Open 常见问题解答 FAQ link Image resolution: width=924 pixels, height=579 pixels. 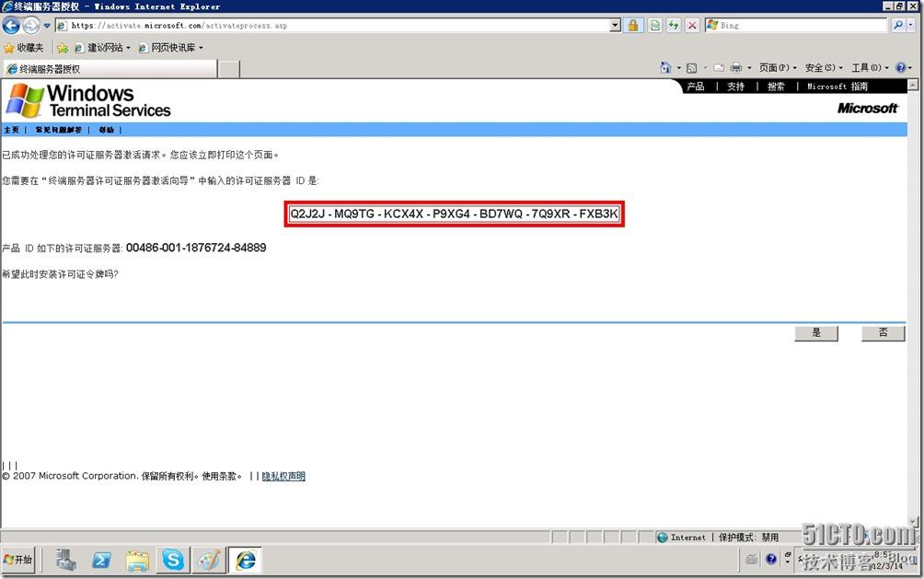click(x=58, y=130)
